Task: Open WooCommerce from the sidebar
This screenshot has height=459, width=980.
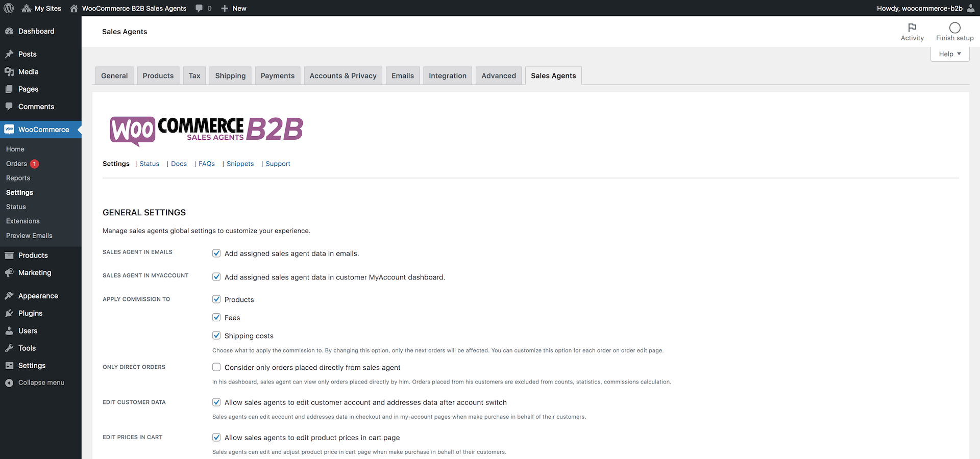Action: (x=43, y=129)
